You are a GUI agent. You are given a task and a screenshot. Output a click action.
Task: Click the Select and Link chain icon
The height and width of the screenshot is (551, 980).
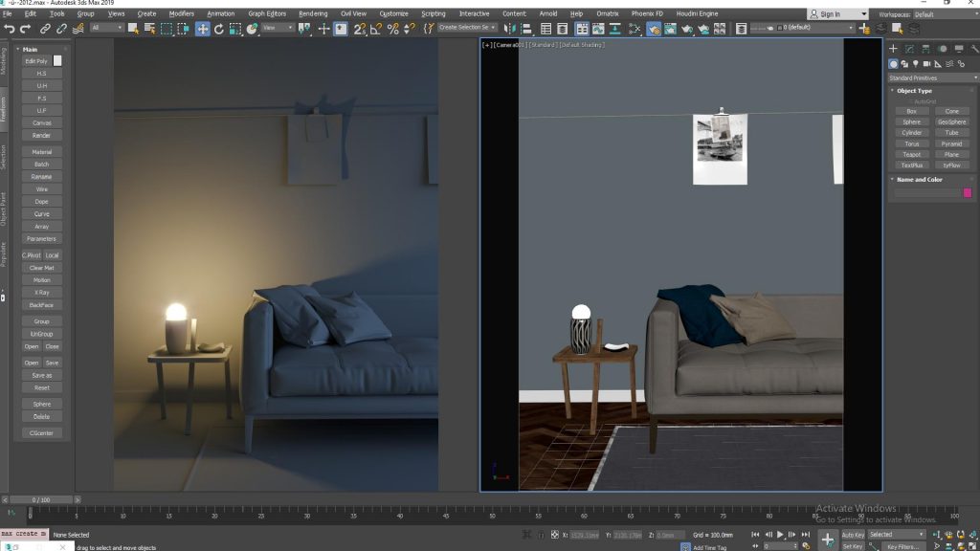pyautogui.click(x=46, y=29)
